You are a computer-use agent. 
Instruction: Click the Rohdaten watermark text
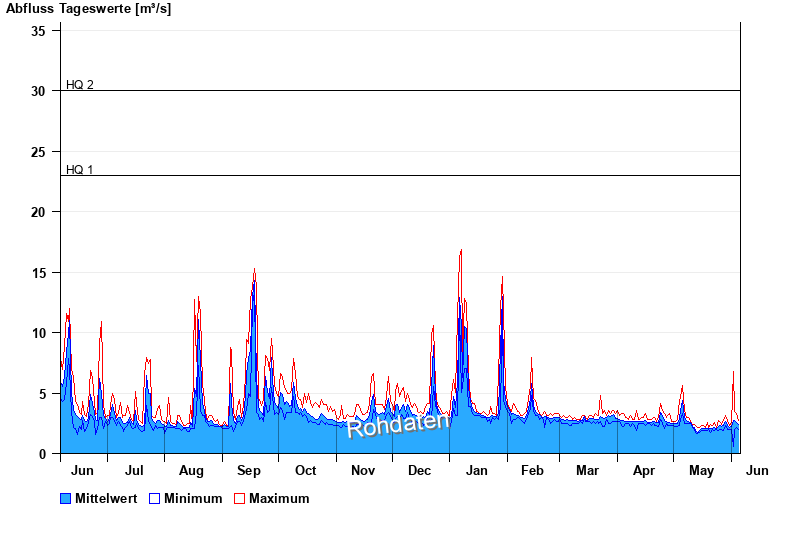tap(398, 425)
